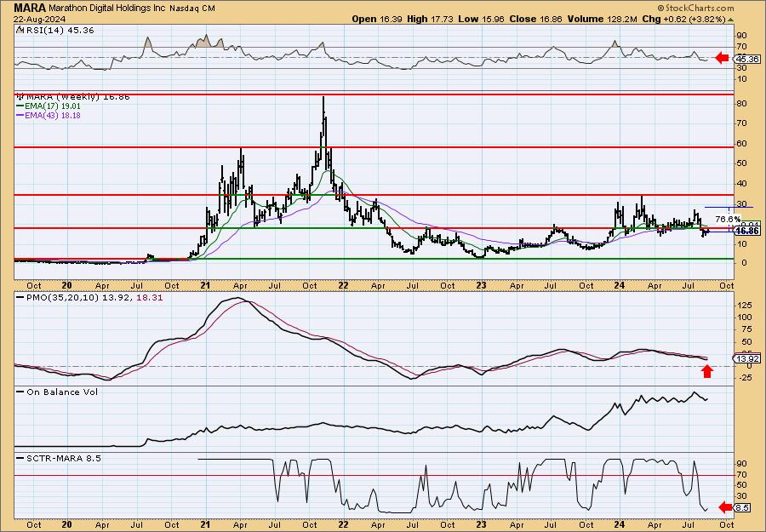Click the © StockCharts.com credit
The image size is (766, 532).
click(695, 8)
